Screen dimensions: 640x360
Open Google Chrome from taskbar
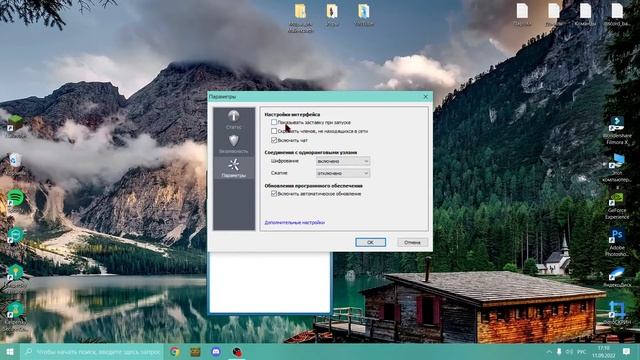click(175, 351)
